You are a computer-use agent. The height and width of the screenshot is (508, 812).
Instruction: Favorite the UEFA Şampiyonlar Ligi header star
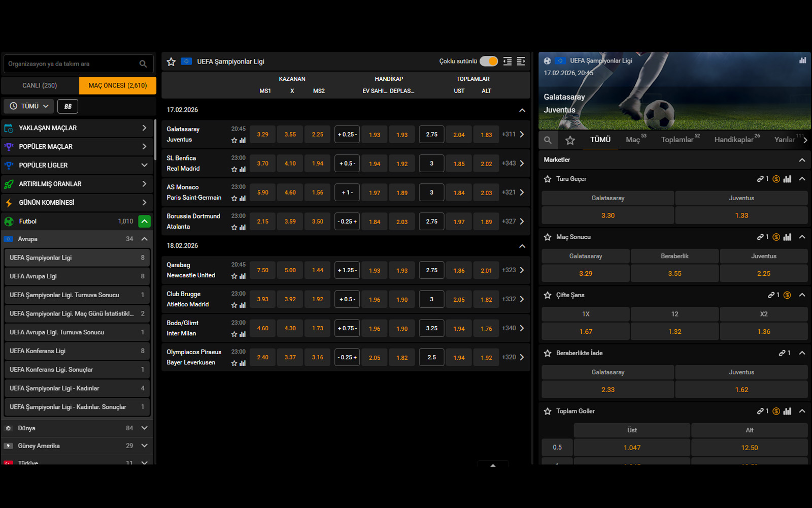[171, 61]
